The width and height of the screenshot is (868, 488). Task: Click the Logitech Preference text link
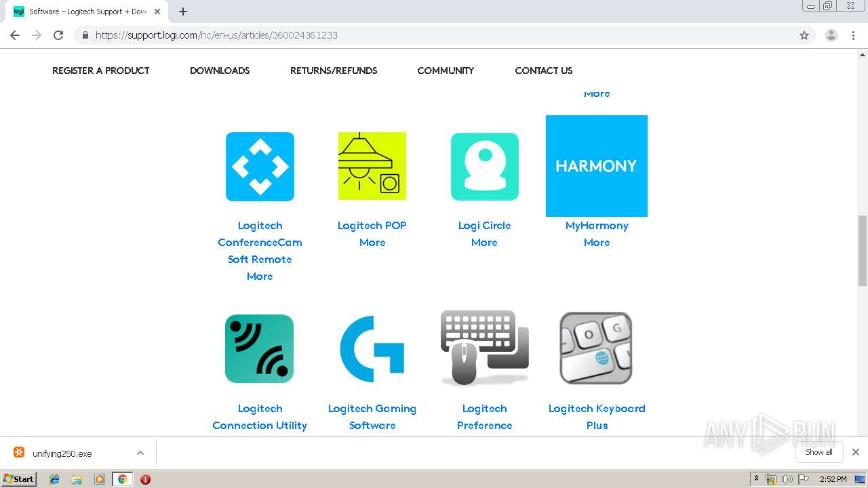pos(485,417)
